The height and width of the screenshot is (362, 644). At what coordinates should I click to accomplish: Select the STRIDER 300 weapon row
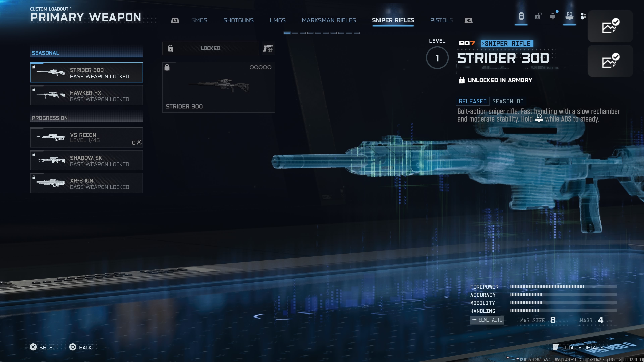coord(87,72)
